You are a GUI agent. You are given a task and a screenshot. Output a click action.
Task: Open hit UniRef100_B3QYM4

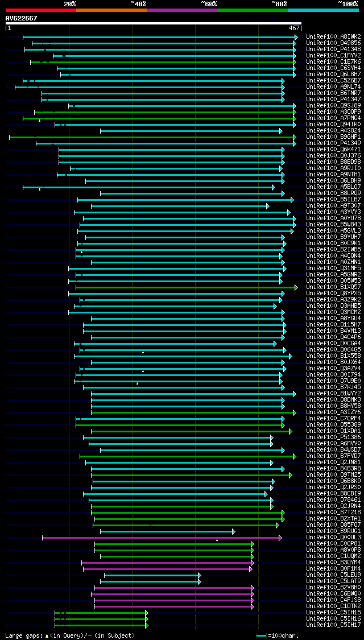pos(333,563)
